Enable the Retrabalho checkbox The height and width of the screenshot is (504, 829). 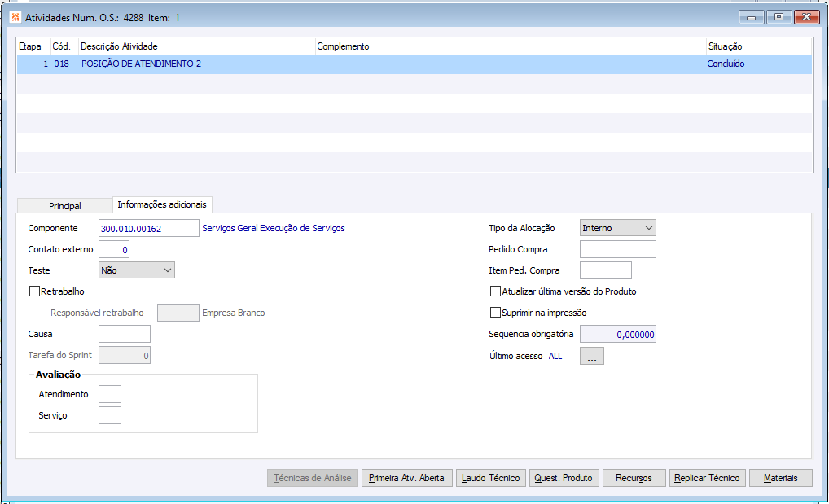point(35,291)
